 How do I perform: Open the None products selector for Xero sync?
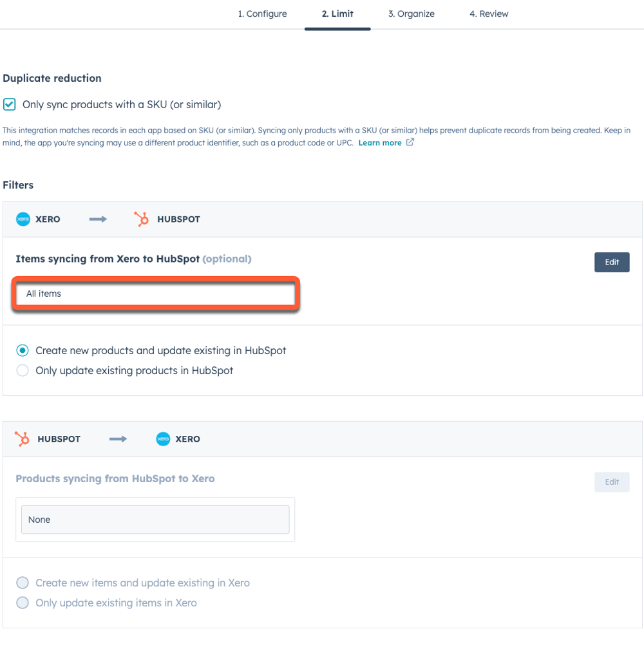click(x=155, y=519)
